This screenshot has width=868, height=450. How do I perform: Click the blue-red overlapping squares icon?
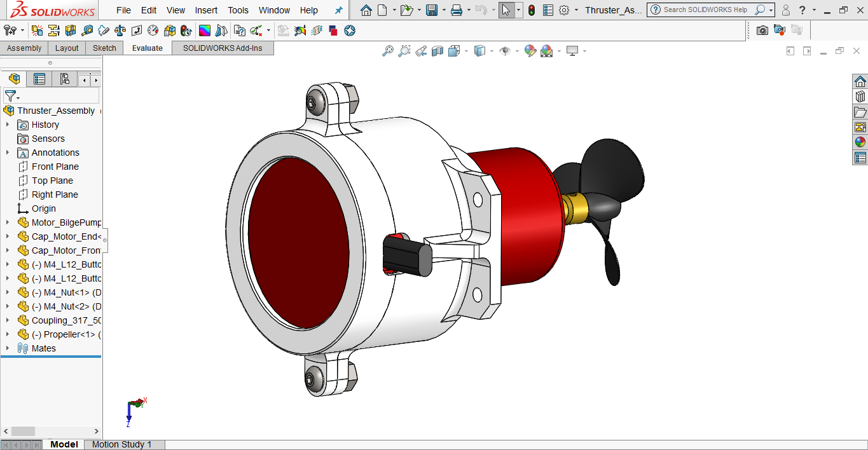point(333,31)
